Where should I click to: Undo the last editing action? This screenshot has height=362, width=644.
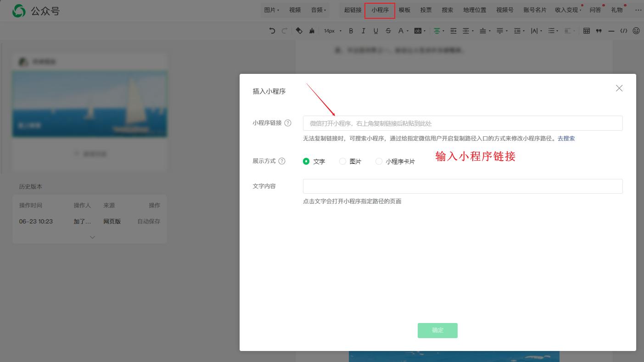[272, 31]
